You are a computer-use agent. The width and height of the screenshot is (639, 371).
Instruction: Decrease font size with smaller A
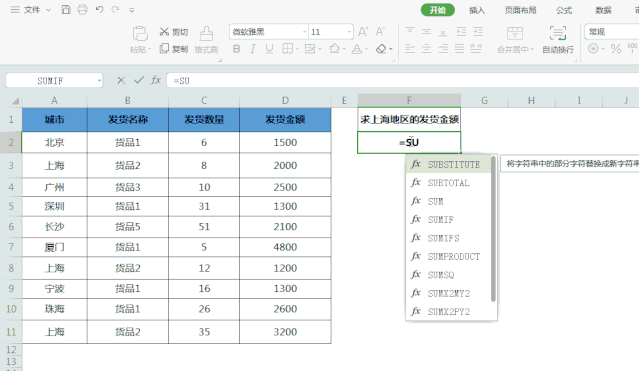point(380,31)
